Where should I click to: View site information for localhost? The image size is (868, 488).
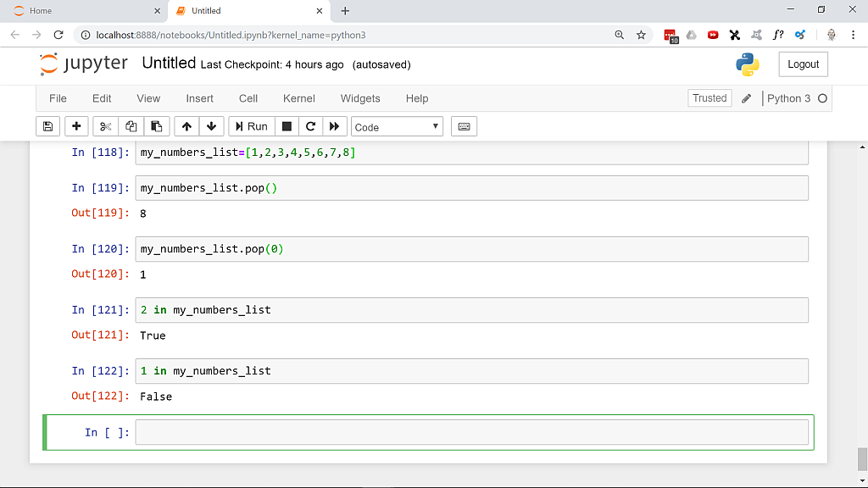[x=86, y=35]
